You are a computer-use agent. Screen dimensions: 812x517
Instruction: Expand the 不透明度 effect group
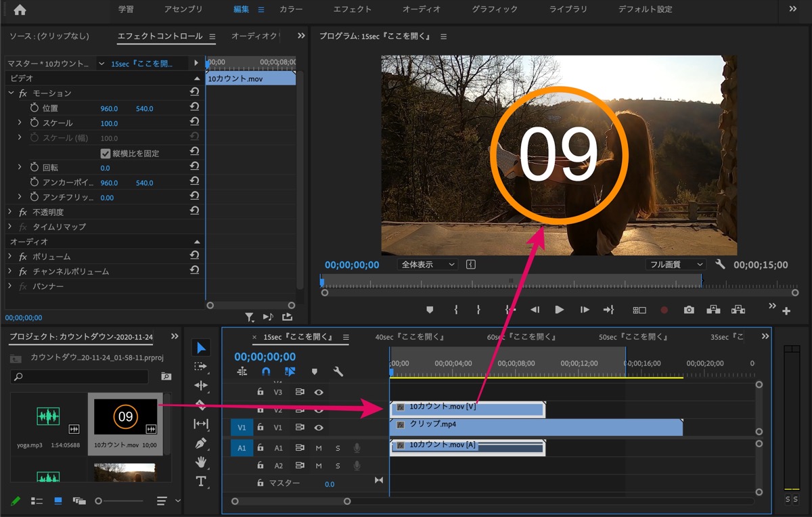click(10, 212)
